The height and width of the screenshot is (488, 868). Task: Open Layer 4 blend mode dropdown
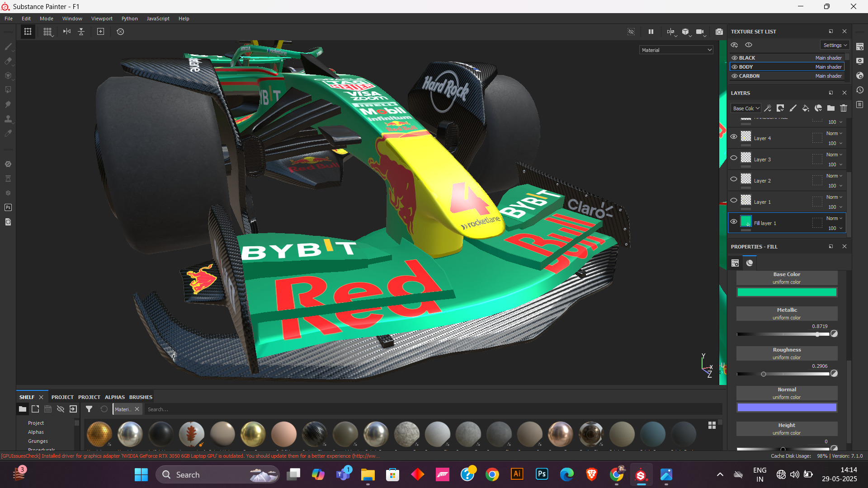pyautogui.click(x=834, y=133)
